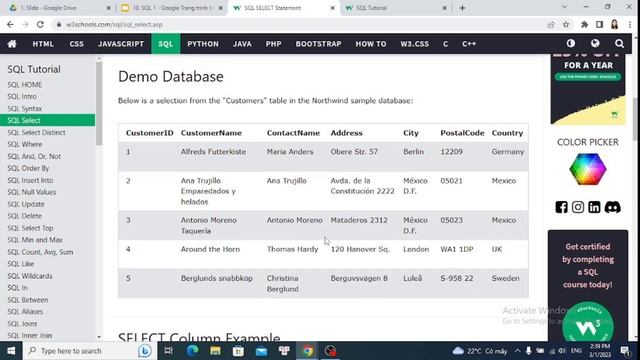Open JAVASCRIPT in the top navbar
This screenshot has width=640, height=360.
click(121, 44)
